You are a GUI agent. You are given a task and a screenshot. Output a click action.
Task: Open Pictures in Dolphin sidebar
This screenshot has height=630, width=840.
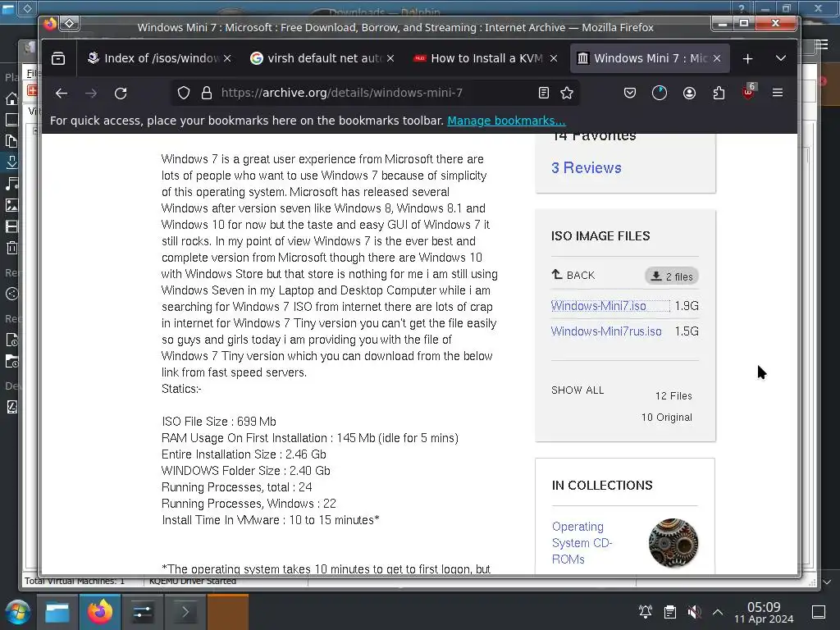pos(11,205)
